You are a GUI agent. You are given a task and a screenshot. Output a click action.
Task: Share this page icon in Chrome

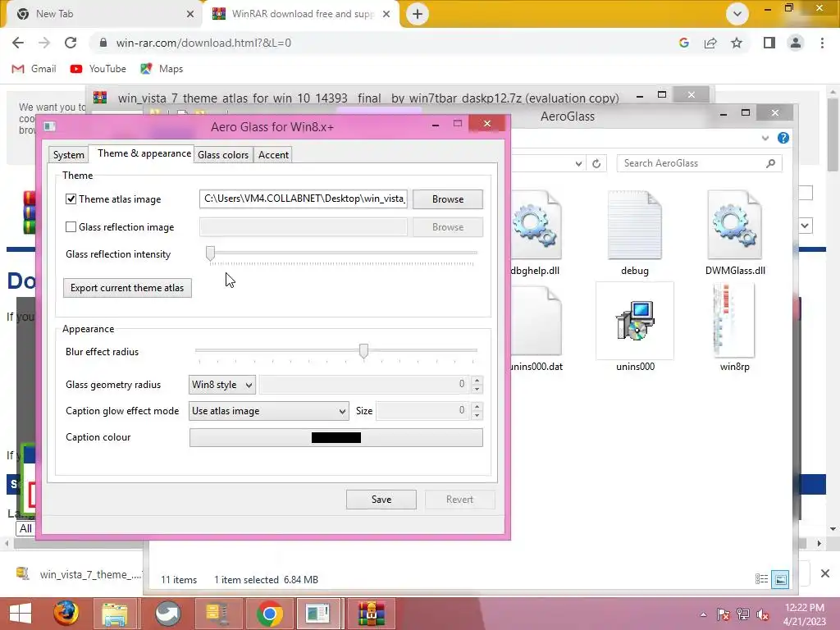(710, 43)
